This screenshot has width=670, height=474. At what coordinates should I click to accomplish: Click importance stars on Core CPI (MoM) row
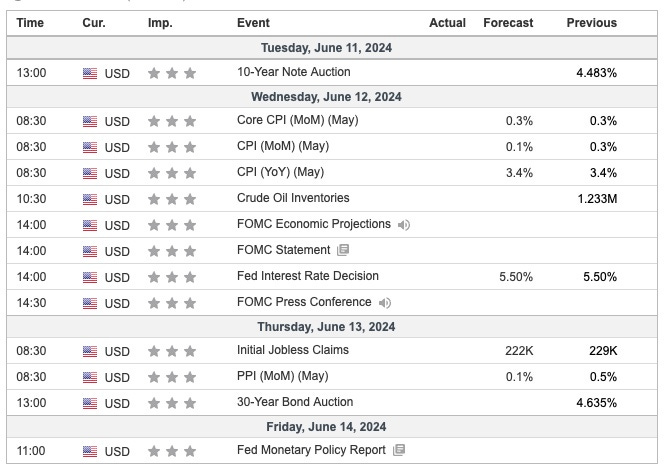coord(172,121)
